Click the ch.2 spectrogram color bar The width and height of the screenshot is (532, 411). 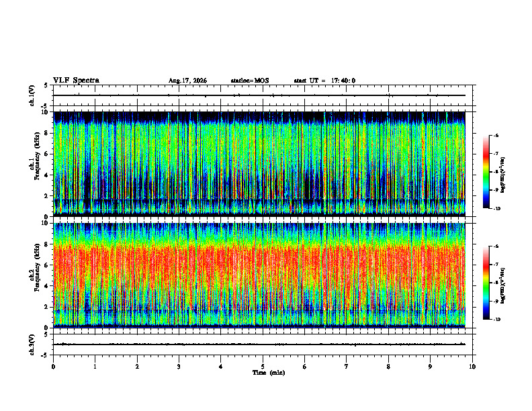pyautogui.click(x=486, y=283)
